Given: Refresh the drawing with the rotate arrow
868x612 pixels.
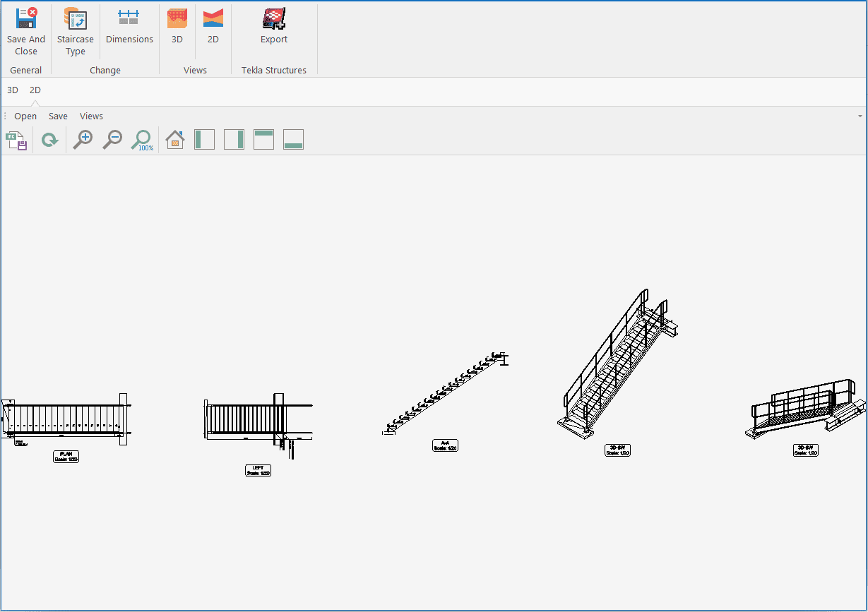Looking at the screenshot, I should pos(49,140).
